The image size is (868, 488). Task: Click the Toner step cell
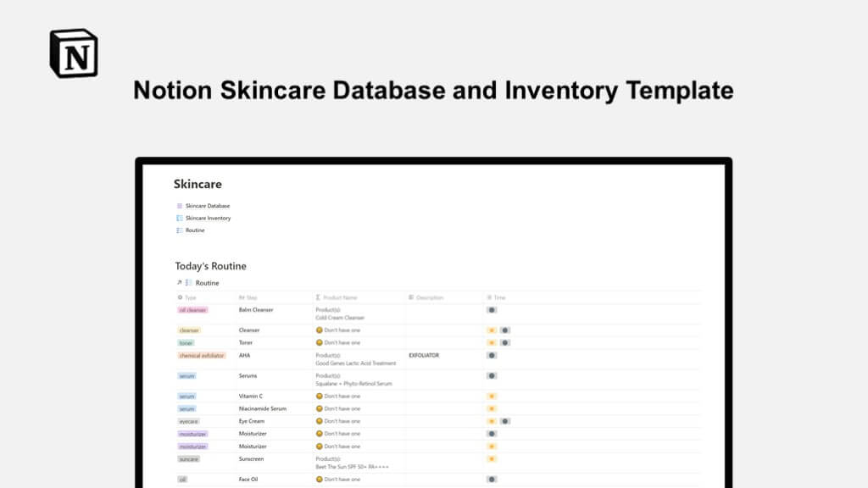[x=246, y=342]
